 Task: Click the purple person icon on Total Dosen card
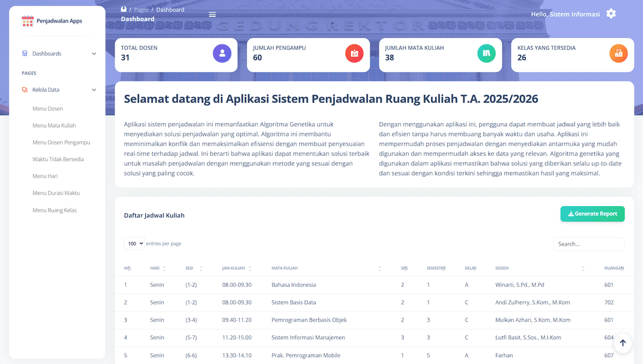click(x=222, y=53)
